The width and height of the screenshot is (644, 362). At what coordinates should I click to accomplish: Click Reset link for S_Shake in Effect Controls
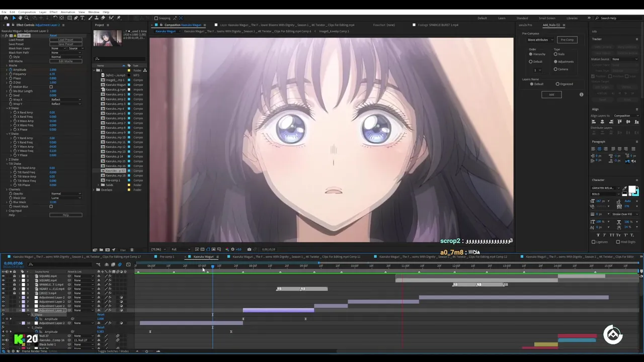click(x=53, y=36)
